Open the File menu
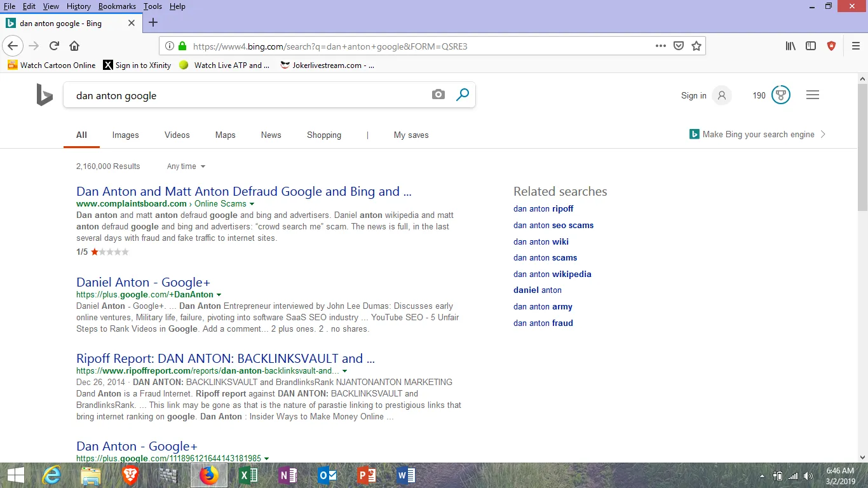This screenshot has height=488, width=868. pos(10,6)
